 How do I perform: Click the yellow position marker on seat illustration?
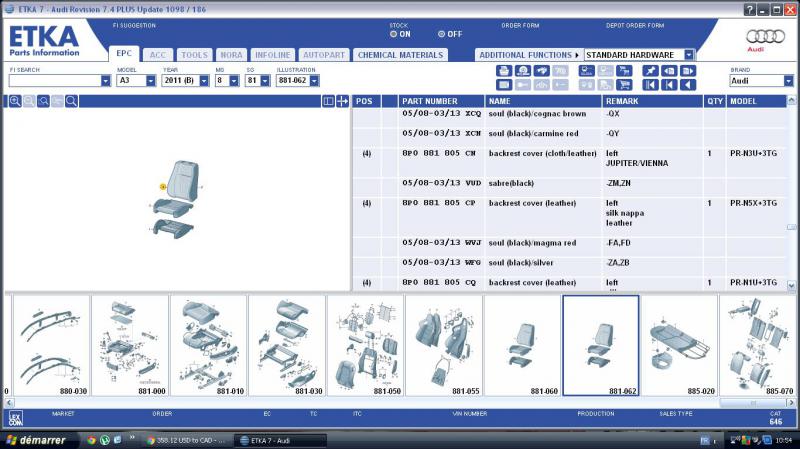pyautogui.click(x=163, y=187)
